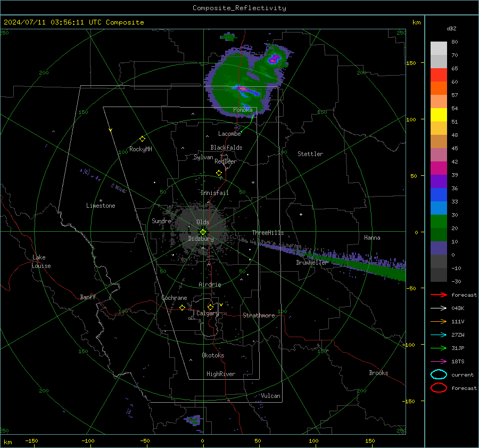Pick the orange 57-60 dBZ swatch
The height and width of the screenshot is (448, 479).
click(x=439, y=88)
